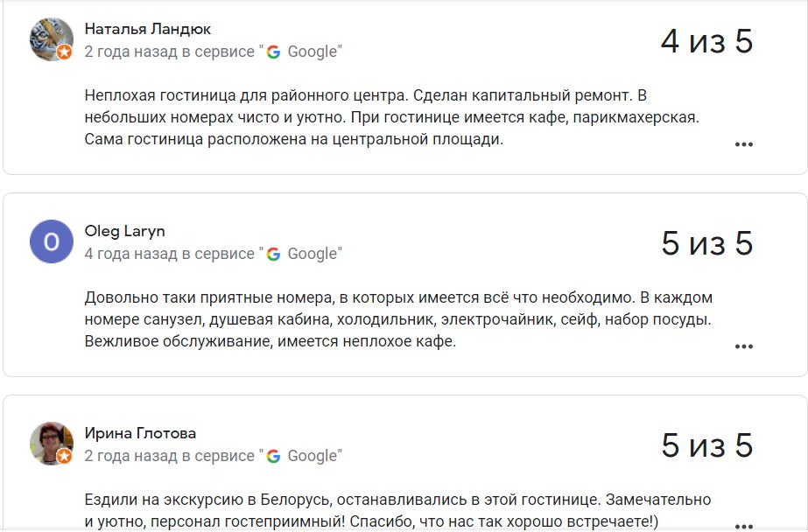808x532 pixels.
Task: Click Ирина Глотова's profile photo
Action: [x=50, y=443]
